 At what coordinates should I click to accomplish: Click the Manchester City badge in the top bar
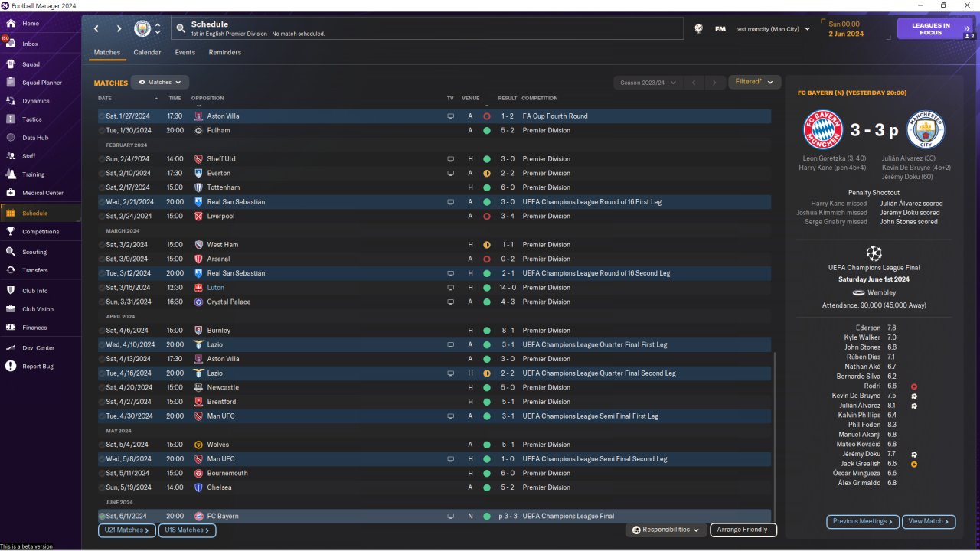pyautogui.click(x=142, y=29)
